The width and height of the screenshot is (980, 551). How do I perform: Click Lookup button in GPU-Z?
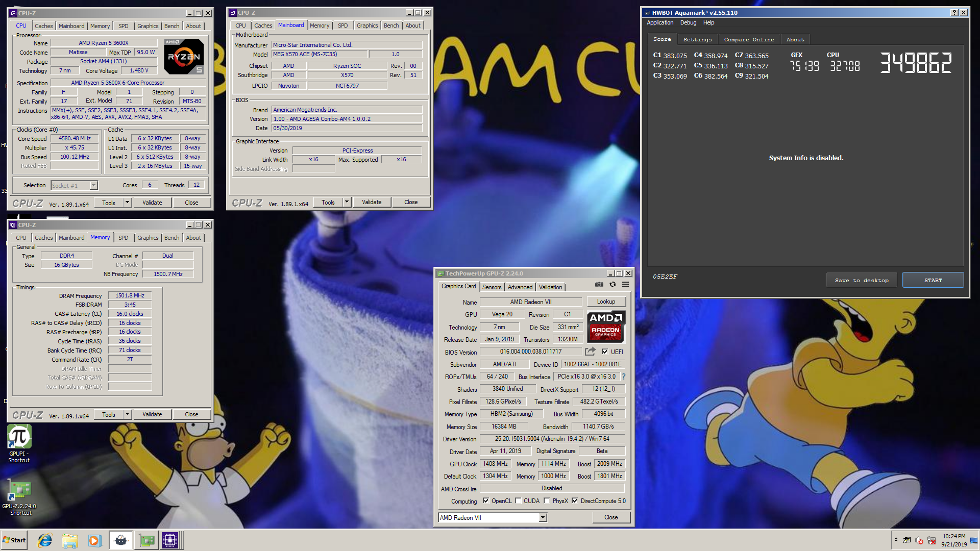click(605, 302)
